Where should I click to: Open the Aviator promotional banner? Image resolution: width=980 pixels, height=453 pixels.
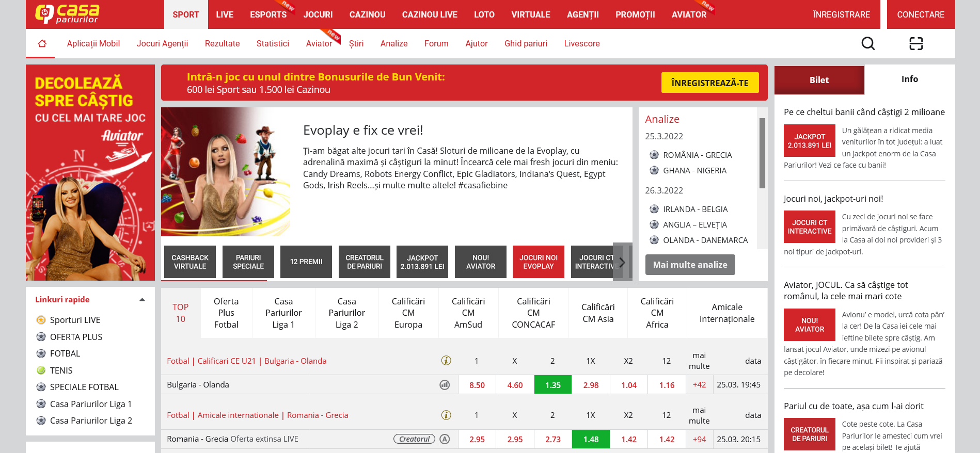click(90, 172)
